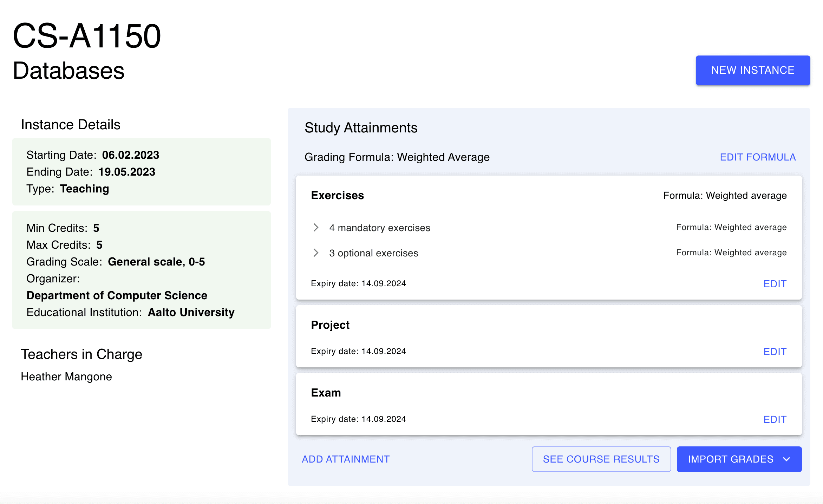Click Add Attainment

(346, 459)
